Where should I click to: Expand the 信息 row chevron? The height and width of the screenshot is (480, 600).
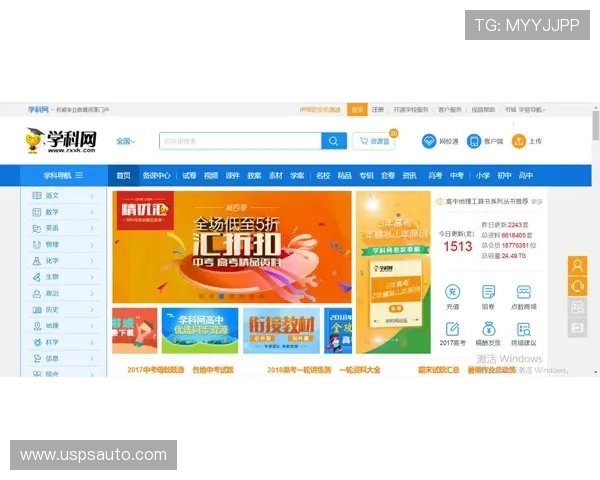[92, 359]
